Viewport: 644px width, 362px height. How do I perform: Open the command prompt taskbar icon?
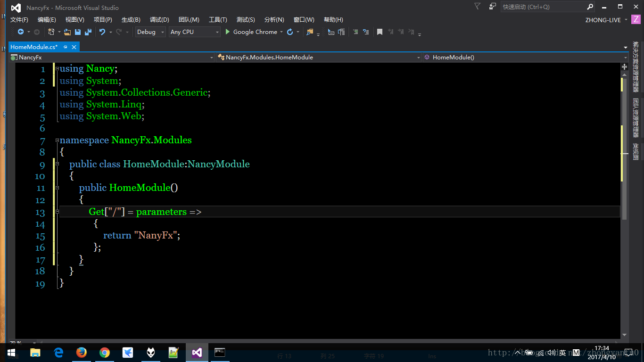(x=220, y=353)
